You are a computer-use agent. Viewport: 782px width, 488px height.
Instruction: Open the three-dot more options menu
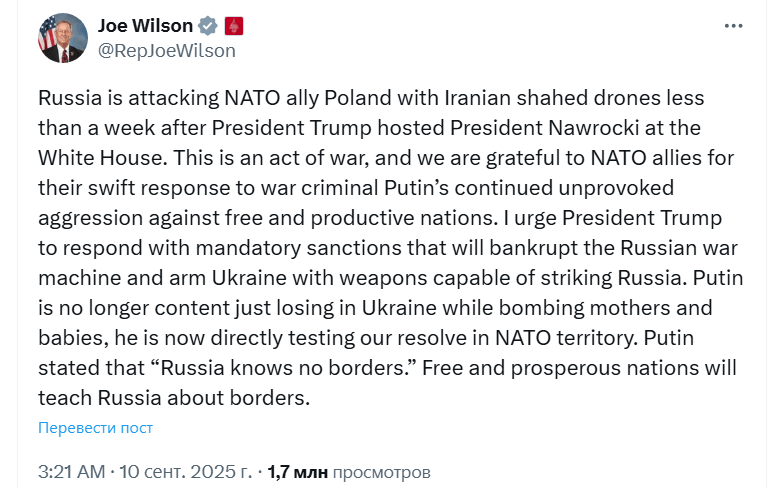(733, 26)
